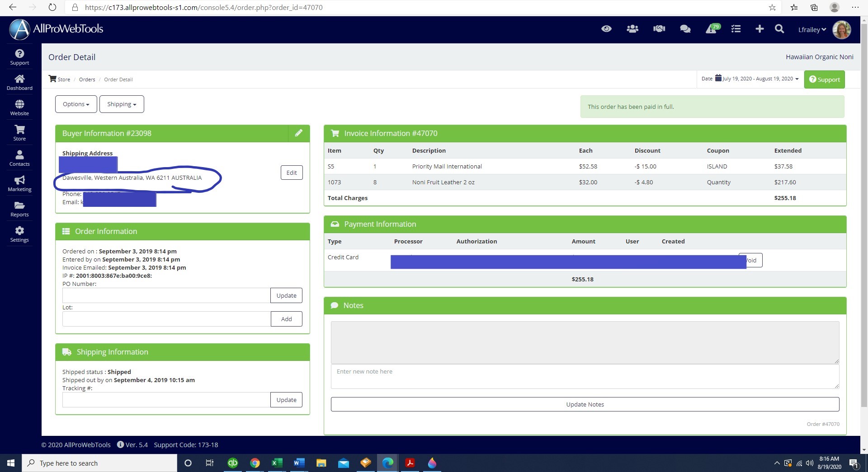Open QuickBooks from the taskbar
Image resolution: width=868 pixels, height=472 pixels.
[233, 463]
